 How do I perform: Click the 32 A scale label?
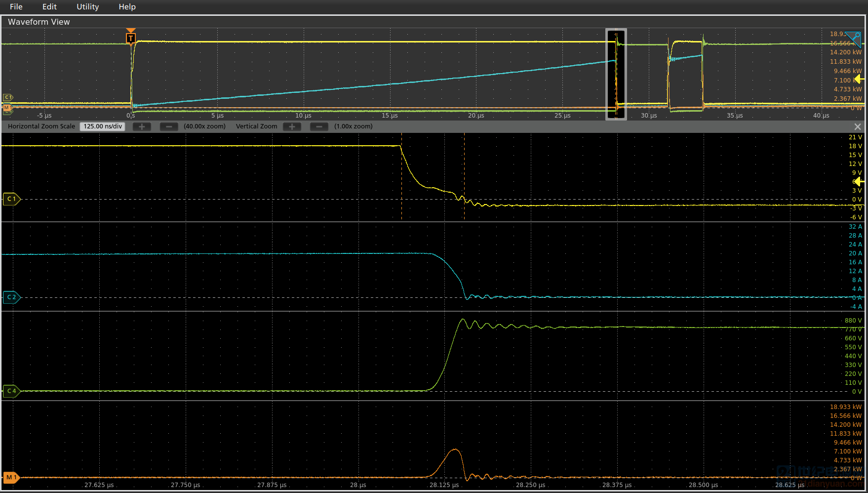855,227
